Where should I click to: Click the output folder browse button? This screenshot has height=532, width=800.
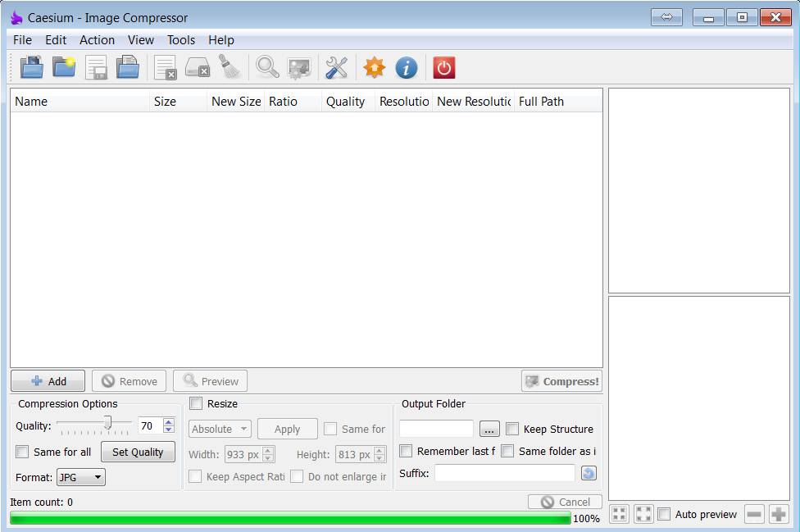click(489, 429)
